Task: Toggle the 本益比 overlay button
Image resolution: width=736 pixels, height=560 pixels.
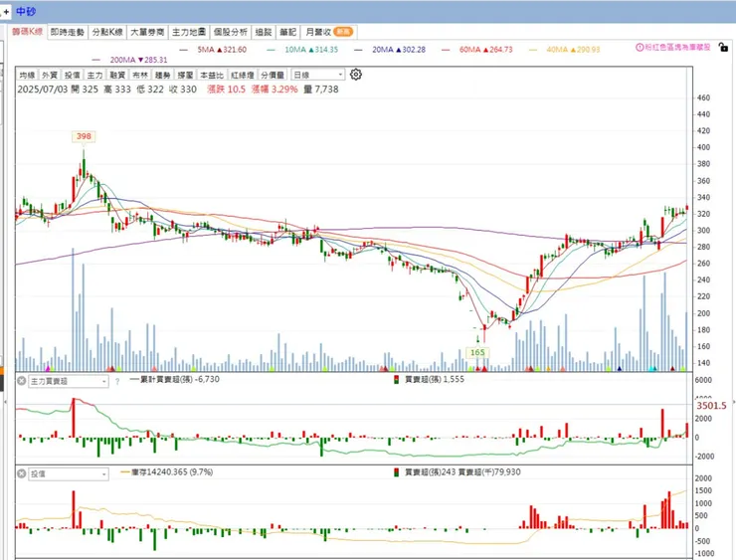Action: point(212,75)
